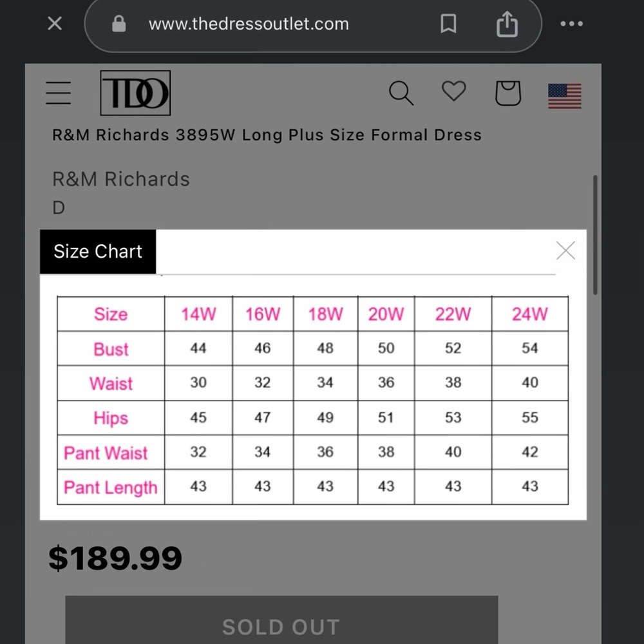Change country via US flag

coord(565,96)
